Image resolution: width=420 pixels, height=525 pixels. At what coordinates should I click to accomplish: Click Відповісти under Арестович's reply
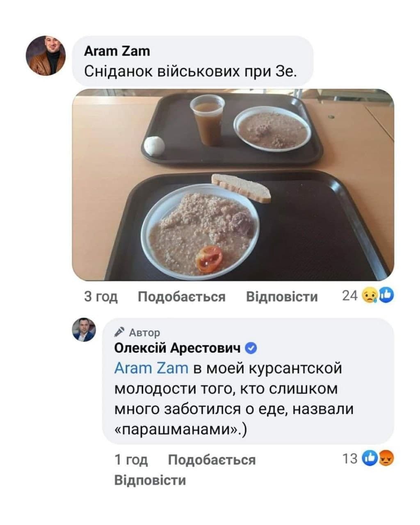(x=150, y=480)
